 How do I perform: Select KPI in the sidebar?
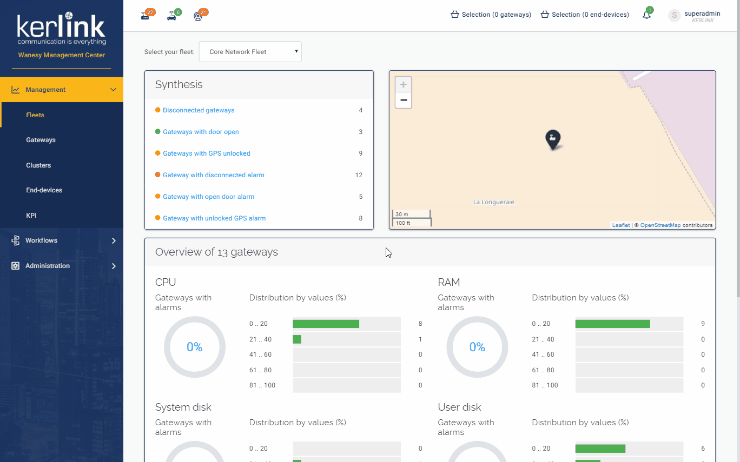(x=31, y=215)
